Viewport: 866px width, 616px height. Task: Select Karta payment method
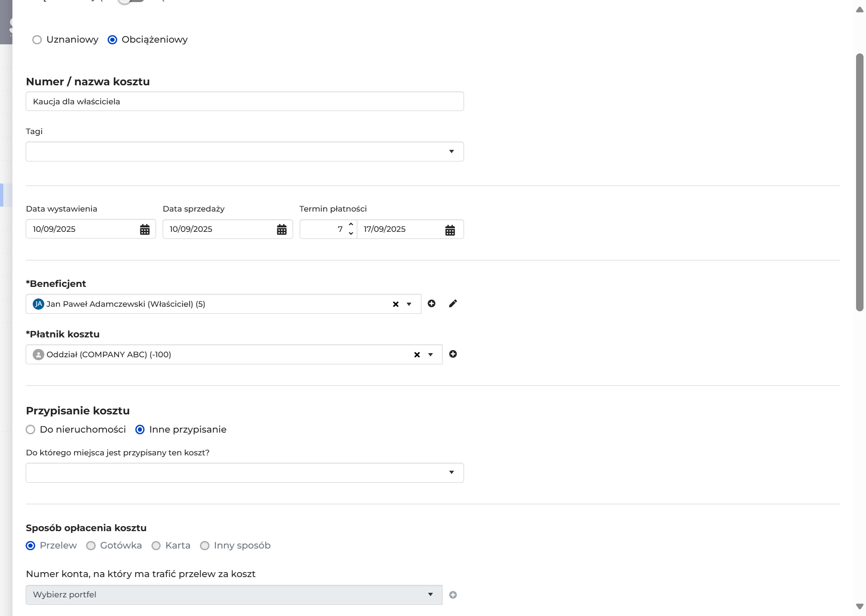pos(156,546)
